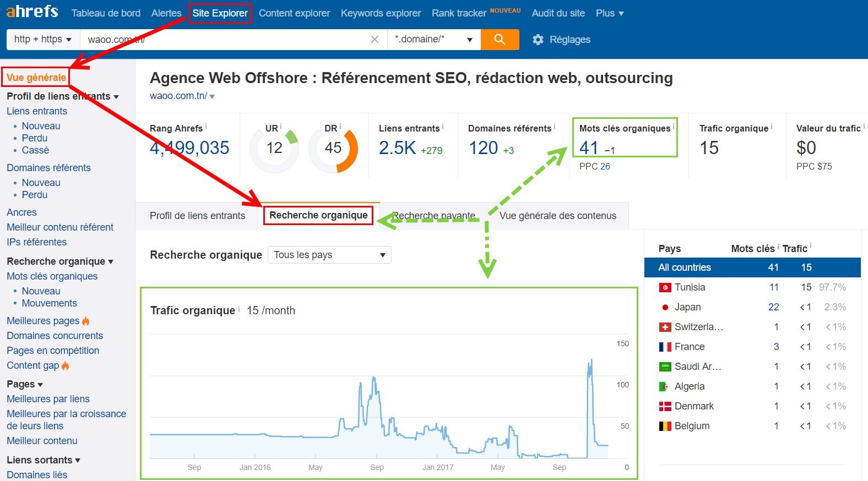Viewport: 868px width, 481px height.
Task: Open Pages en compétition link
Action: pyautogui.click(x=53, y=351)
